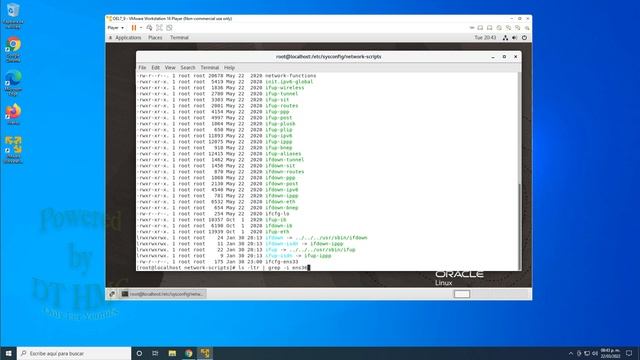Open the VMware Player menu dropdown
640x360 pixels.
(x=116, y=28)
